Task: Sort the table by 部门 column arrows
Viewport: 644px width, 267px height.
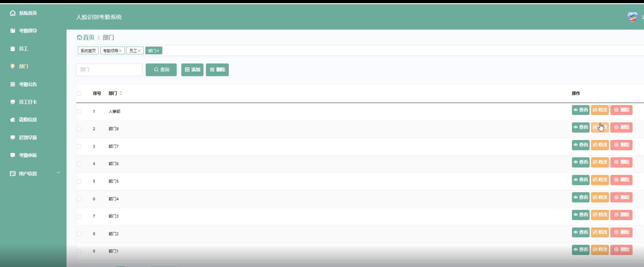Action: (121, 93)
